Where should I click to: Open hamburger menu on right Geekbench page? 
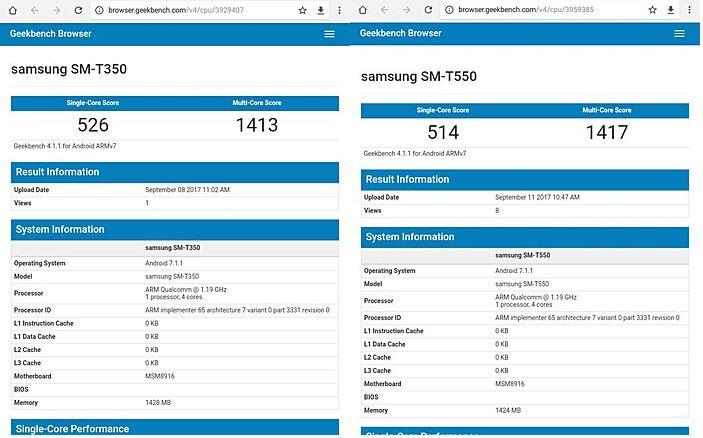(679, 34)
